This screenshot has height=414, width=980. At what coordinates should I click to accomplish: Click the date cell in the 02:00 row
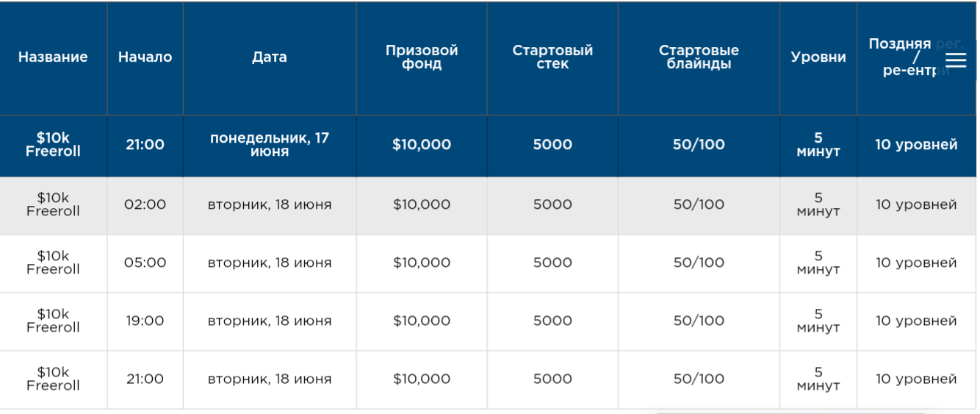coord(269,204)
